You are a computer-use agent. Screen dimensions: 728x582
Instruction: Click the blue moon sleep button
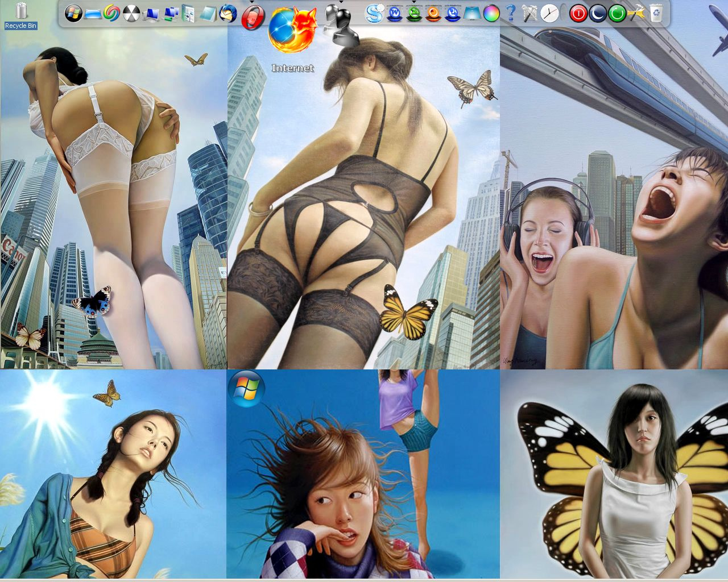tap(598, 13)
